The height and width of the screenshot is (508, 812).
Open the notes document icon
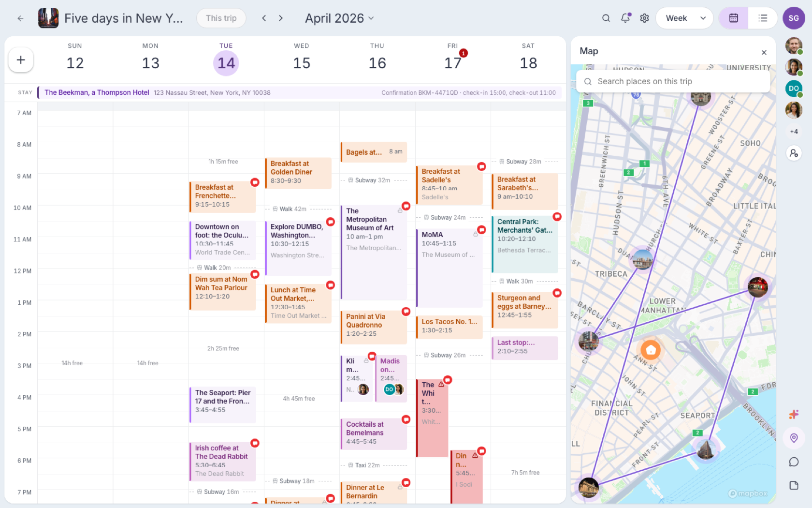794,485
